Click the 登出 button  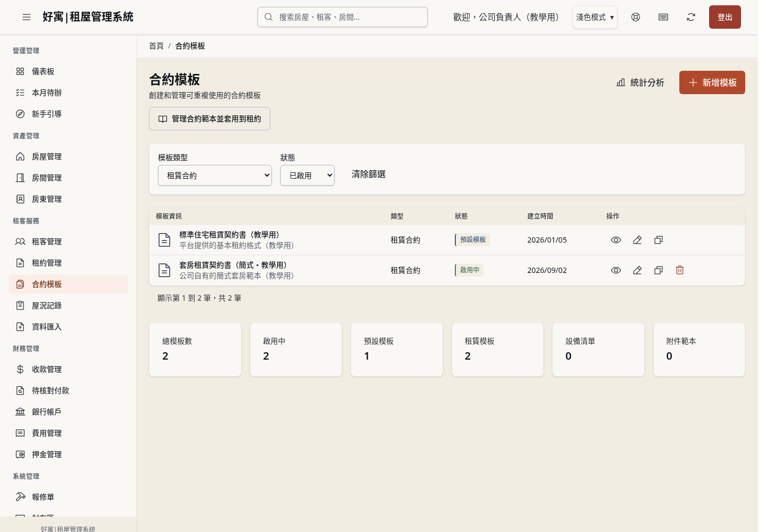pos(725,17)
